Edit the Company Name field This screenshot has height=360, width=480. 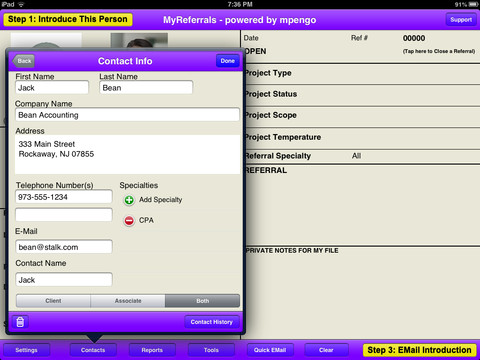coord(127,115)
